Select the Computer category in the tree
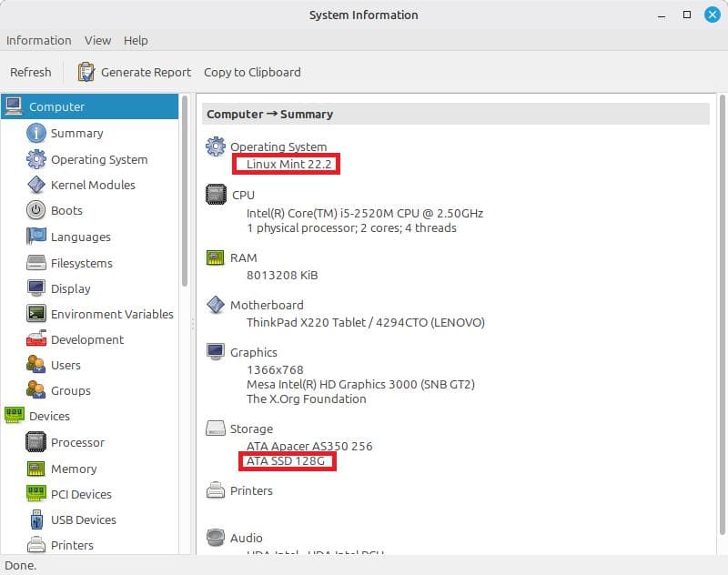Viewport: 728px width, 575px height. (56, 106)
